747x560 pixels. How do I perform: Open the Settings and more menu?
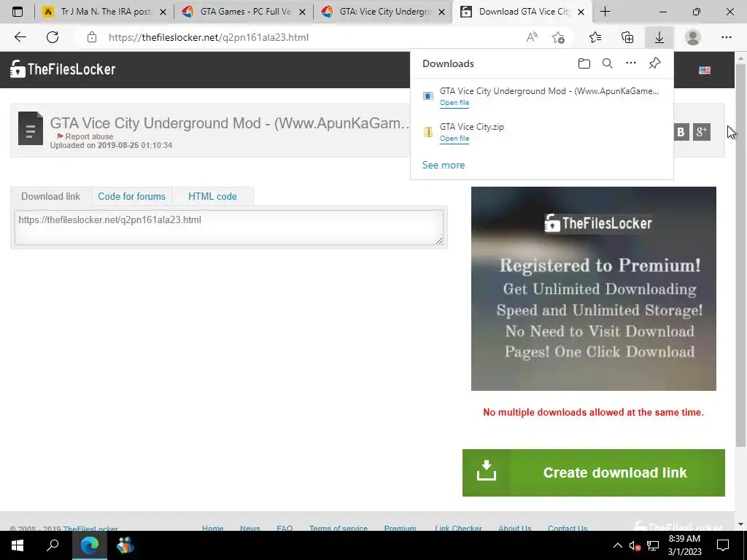(726, 37)
